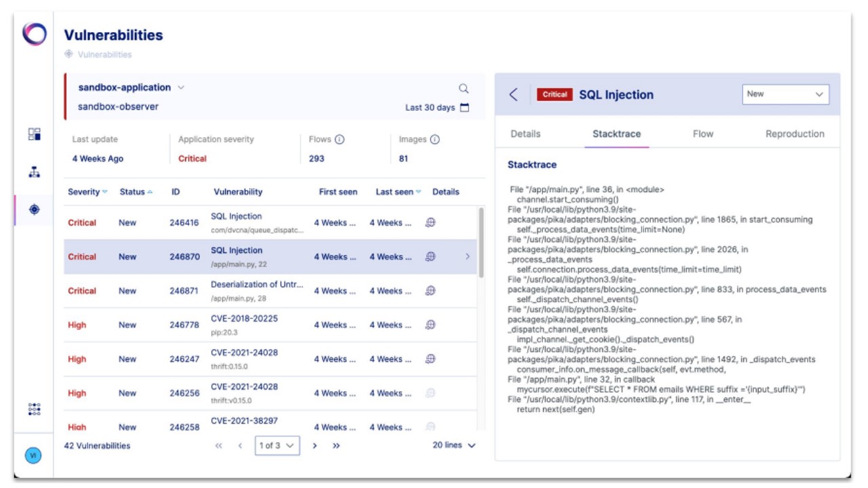Open the 20 lines per page dropdown
868x488 pixels.
click(454, 445)
